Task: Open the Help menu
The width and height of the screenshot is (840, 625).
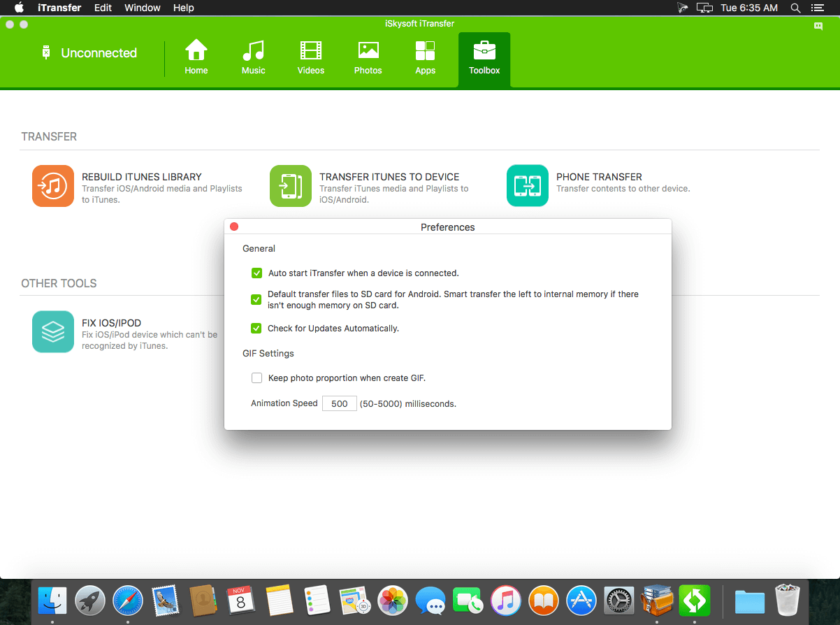Action: coord(184,8)
